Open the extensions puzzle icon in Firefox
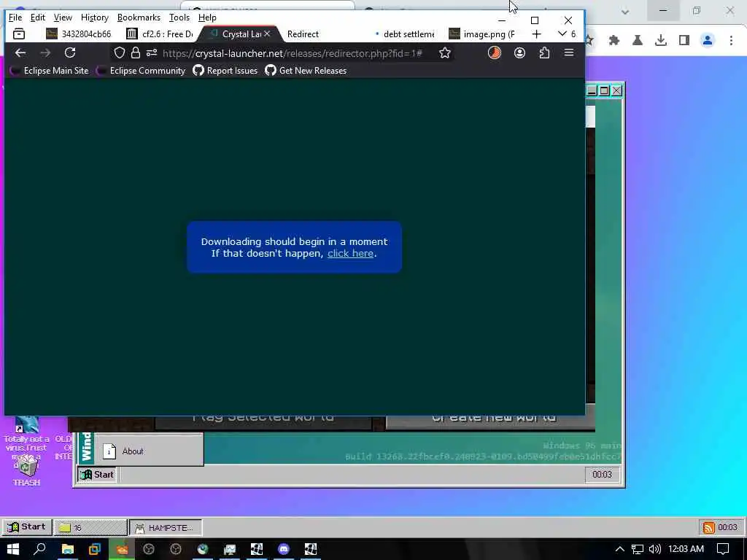 (x=544, y=52)
